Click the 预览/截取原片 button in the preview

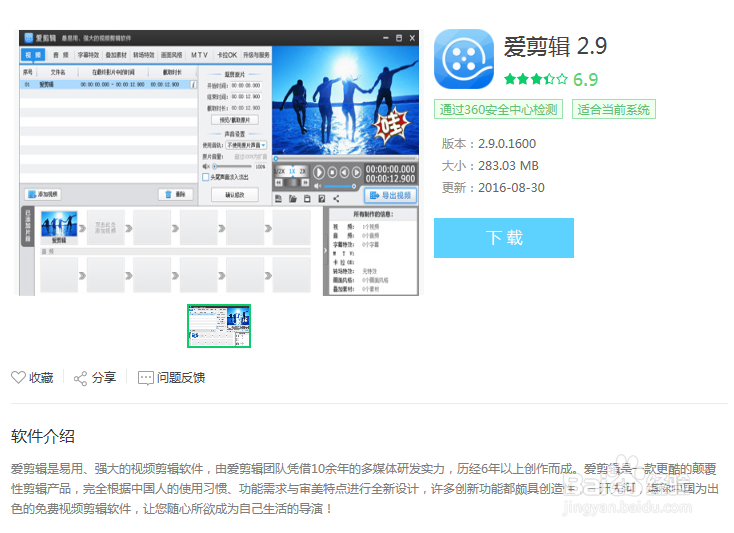pos(235,120)
